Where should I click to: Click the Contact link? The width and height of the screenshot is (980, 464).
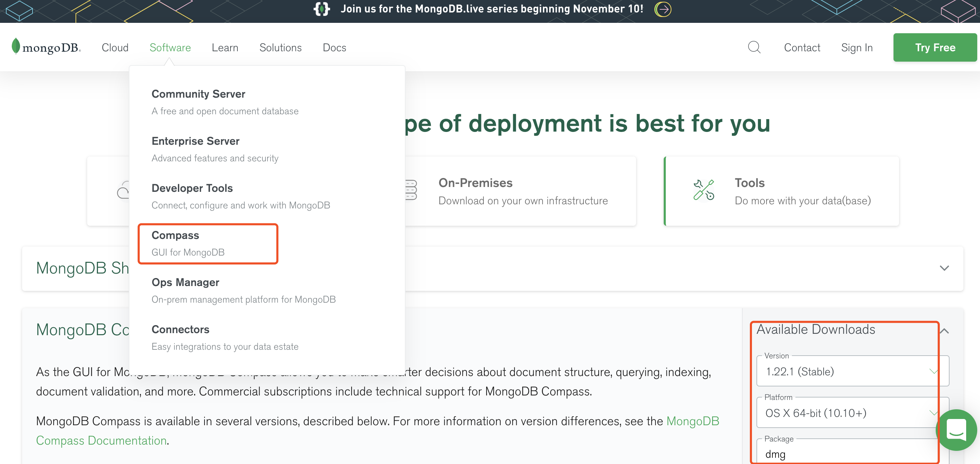(x=802, y=47)
